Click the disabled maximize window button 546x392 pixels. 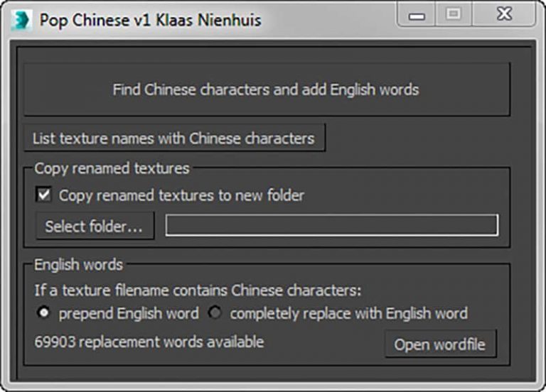tap(453, 16)
